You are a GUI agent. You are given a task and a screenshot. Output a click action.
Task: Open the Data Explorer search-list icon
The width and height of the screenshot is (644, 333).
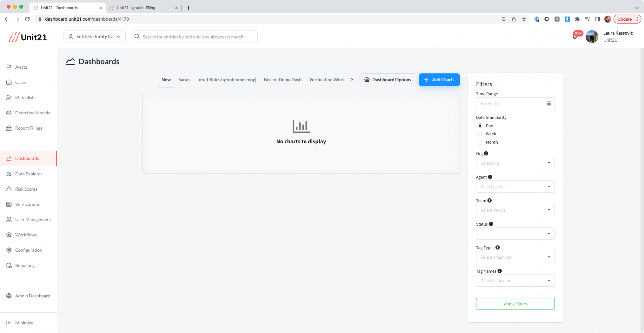tap(9, 174)
